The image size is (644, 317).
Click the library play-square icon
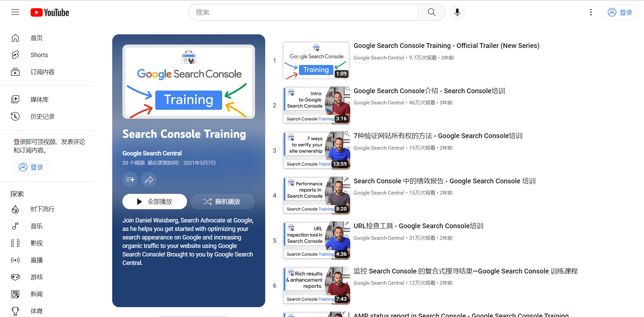pos(15,99)
